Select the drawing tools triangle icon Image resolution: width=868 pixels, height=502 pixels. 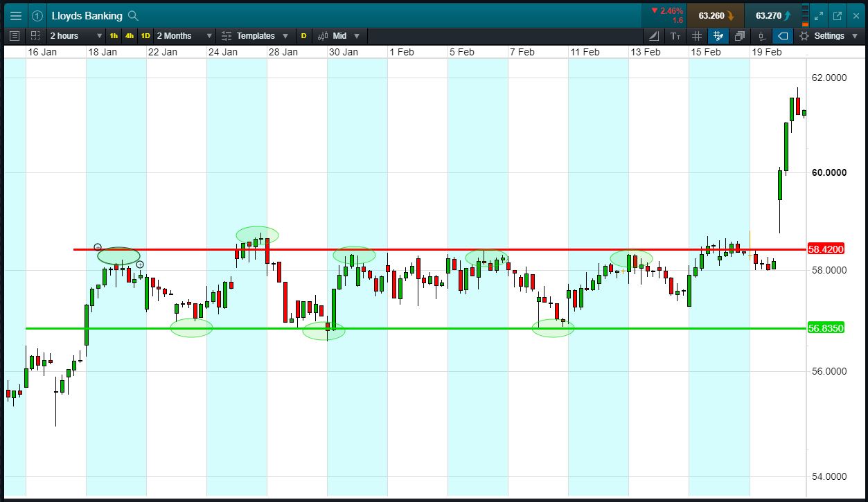654,35
